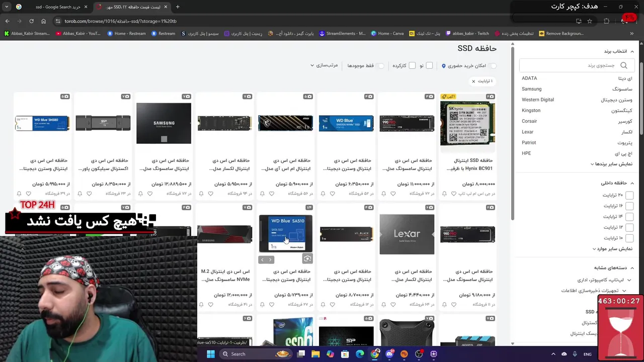Open Discord from the taskbar

coord(389,354)
